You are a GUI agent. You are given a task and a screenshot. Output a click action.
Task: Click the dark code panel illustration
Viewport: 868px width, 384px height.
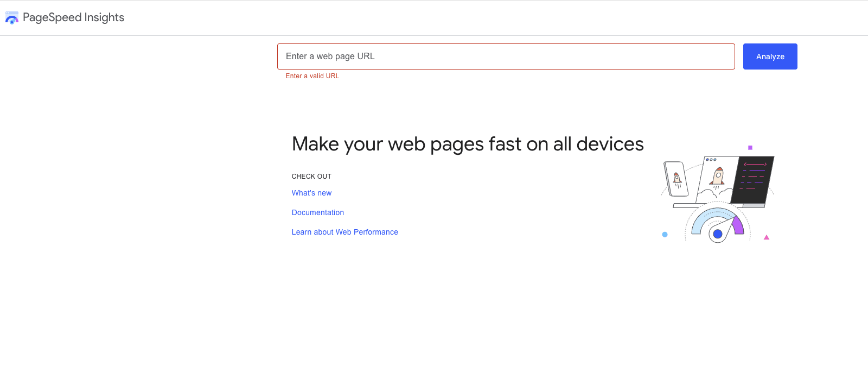(753, 179)
